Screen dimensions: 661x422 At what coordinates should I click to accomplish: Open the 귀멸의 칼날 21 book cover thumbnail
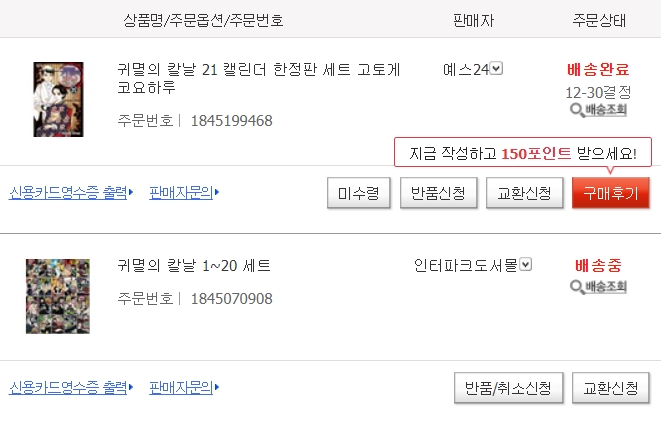58,99
